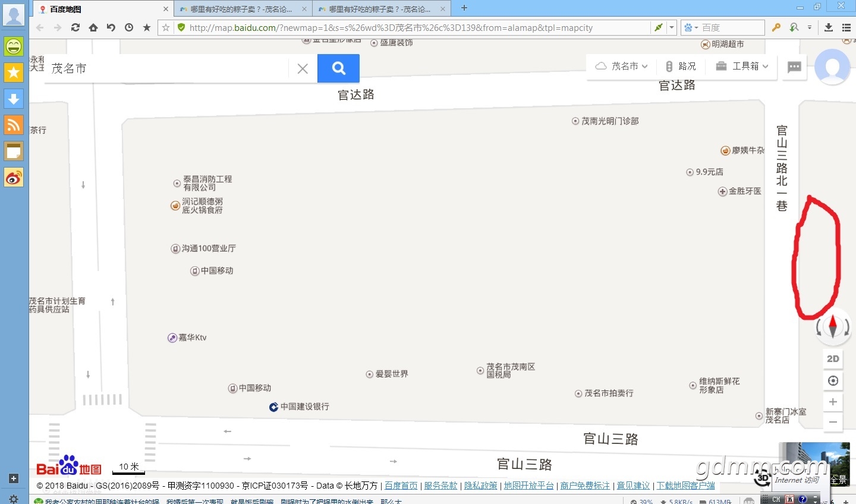Open the browser main menu list icon
This screenshot has width=856, height=504.
coord(846,27)
